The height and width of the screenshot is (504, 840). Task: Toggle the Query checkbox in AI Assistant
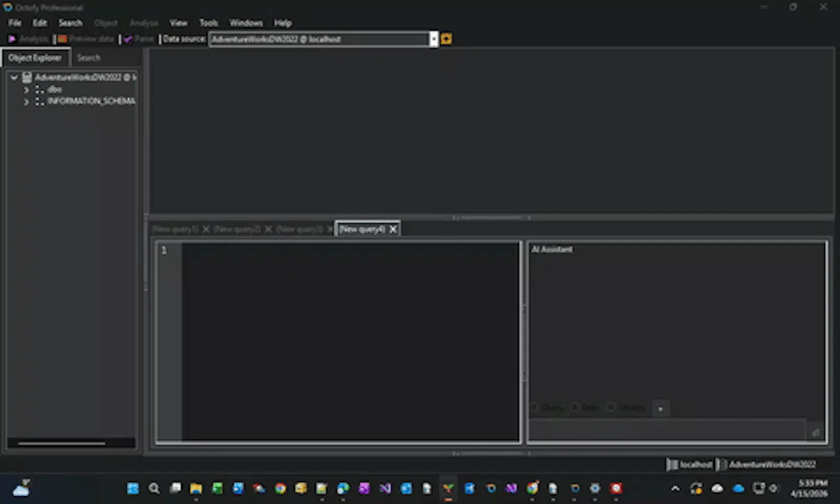tap(535, 407)
